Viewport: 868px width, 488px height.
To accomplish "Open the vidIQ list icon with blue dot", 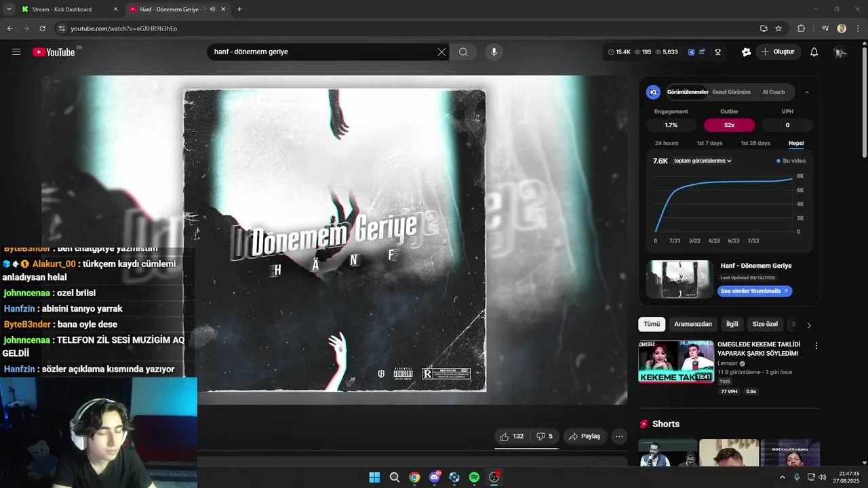I will coord(703,52).
